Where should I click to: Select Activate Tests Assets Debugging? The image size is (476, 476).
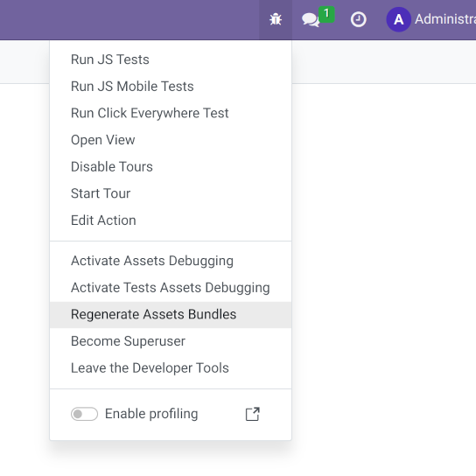(171, 288)
